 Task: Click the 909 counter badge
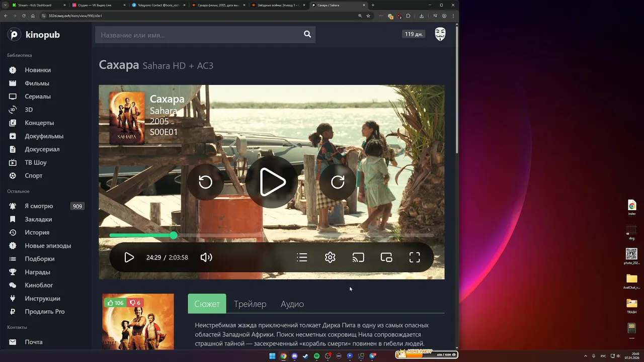click(77, 206)
